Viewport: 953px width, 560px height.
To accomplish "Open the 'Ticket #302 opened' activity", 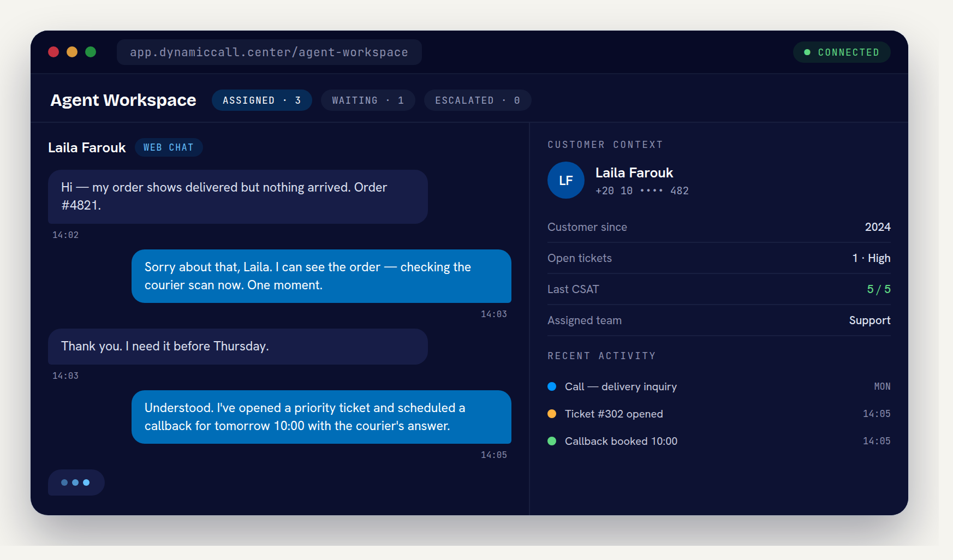I will point(719,414).
